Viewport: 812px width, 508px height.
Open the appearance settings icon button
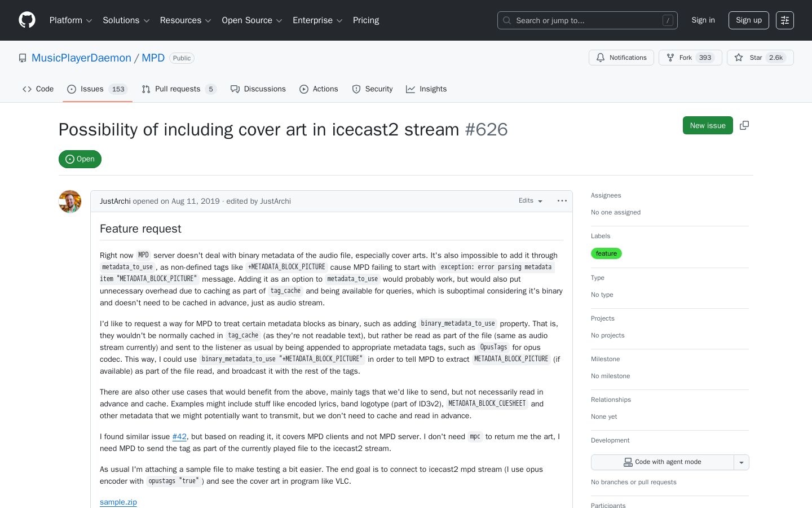[x=785, y=20]
